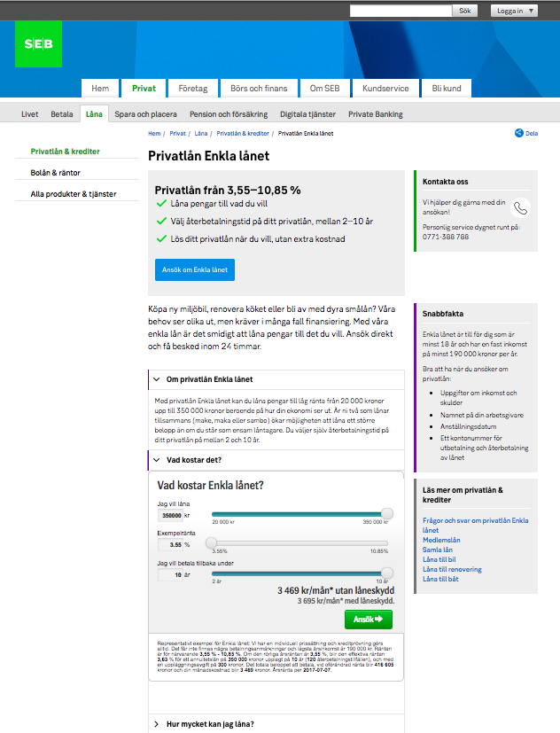Collapse the Om privatlån Enkla lånet section
The height and width of the screenshot is (733, 560).
(x=276, y=379)
